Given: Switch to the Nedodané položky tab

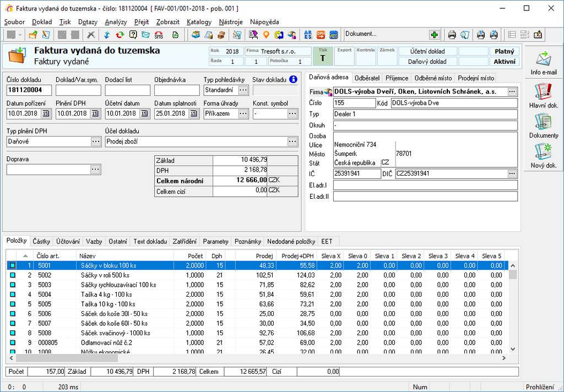Looking at the screenshot, I should pyautogui.click(x=291, y=241).
